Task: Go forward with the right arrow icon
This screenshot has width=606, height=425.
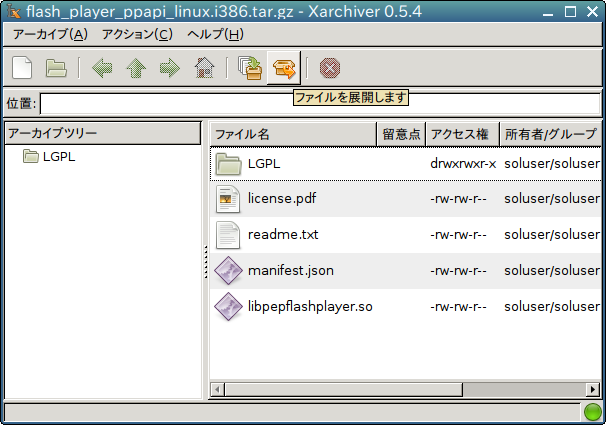Action: (x=170, y=68)
